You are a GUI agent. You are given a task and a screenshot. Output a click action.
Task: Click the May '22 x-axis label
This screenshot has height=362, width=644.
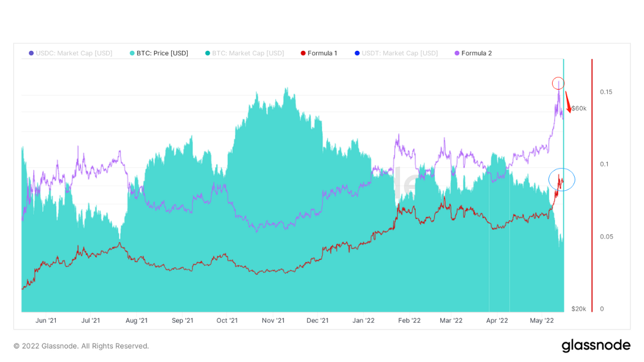pos(542,320)
